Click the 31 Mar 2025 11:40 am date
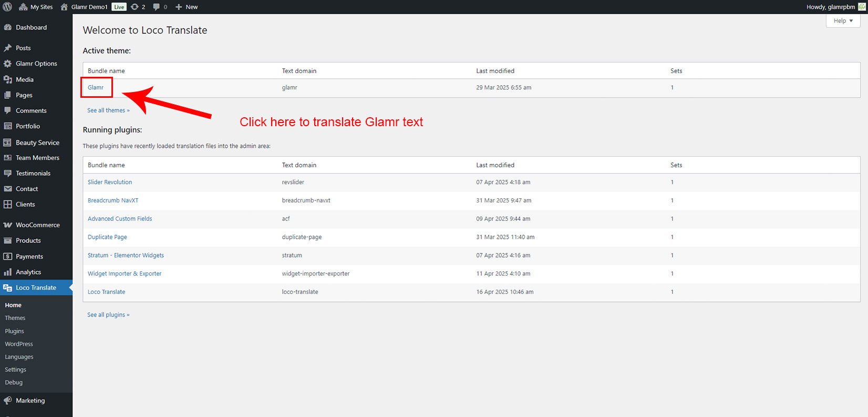 505,237
